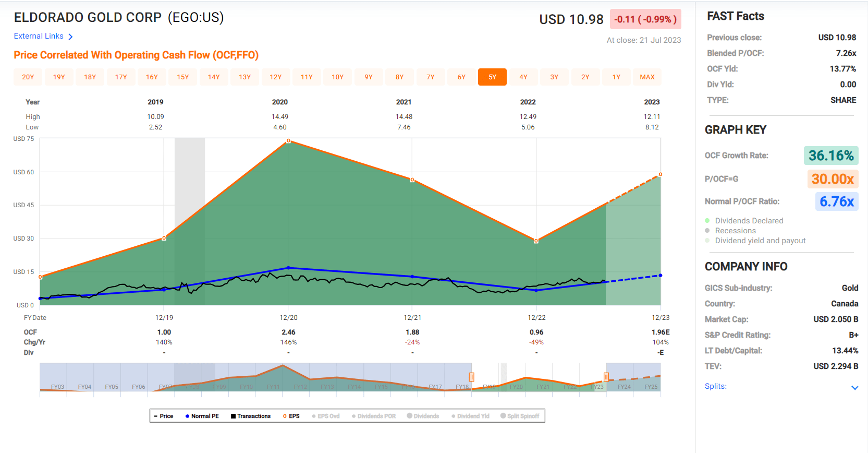This screenshot has width=868, height=453.
Task: Click the S&P Credit Rating B+ value
Action: [853, 335]
